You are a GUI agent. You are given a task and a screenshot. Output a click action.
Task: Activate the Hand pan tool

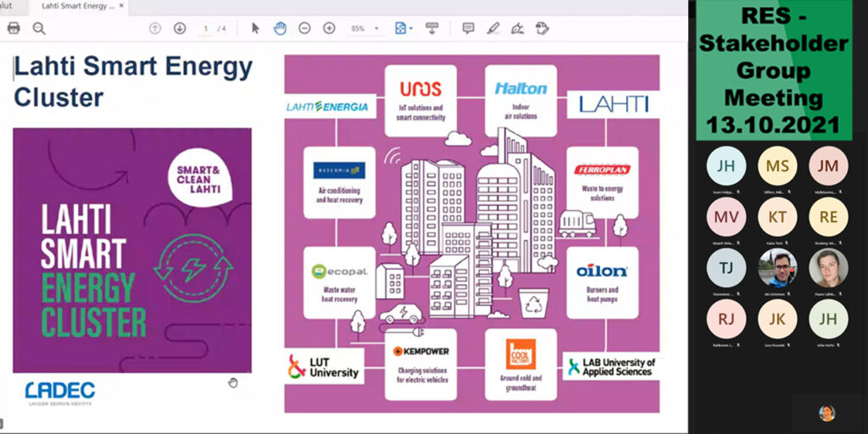(x=280, y=28)
